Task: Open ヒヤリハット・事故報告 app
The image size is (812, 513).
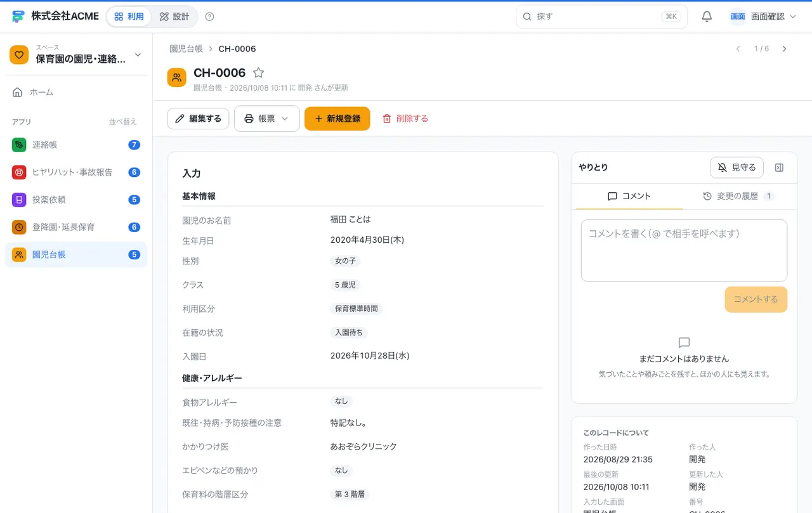Action: coord(76,172)
